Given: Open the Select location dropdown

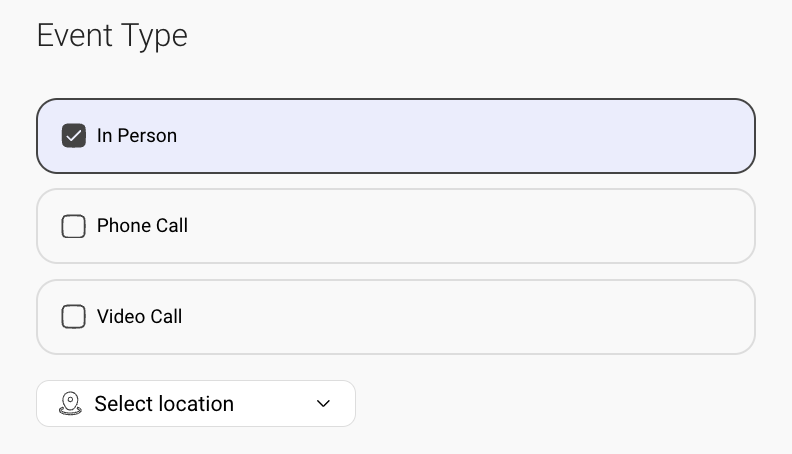Looking at the screenshot, I should pos(196,404).
